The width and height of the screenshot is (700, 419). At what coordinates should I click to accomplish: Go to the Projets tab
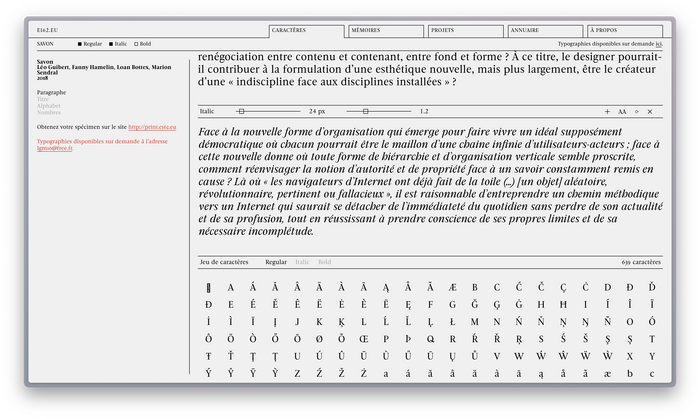click(466, 30)
